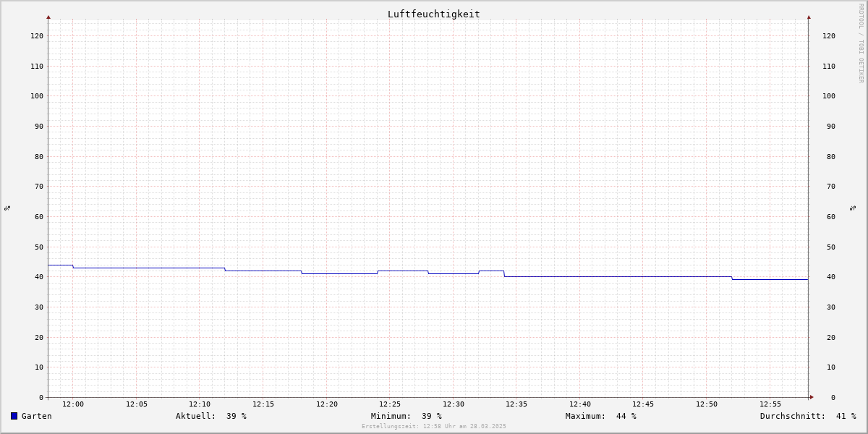Click the 100 label on the left axis

[37, 95]
